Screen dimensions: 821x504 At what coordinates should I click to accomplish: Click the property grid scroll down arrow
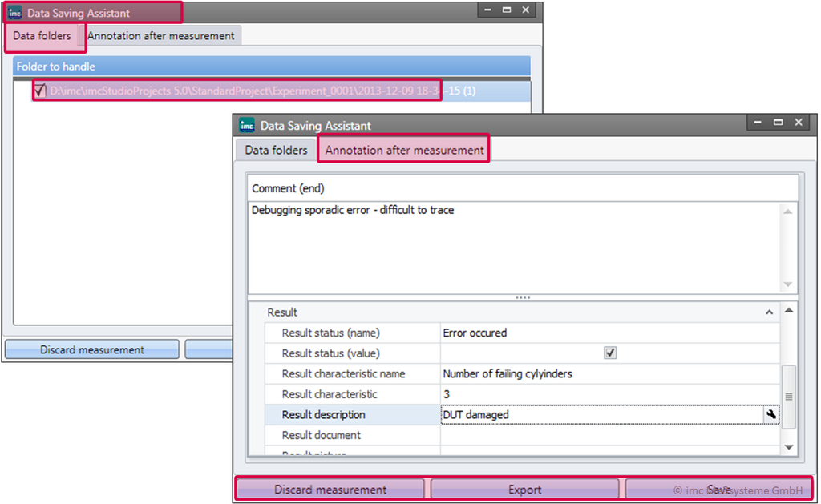788,447
